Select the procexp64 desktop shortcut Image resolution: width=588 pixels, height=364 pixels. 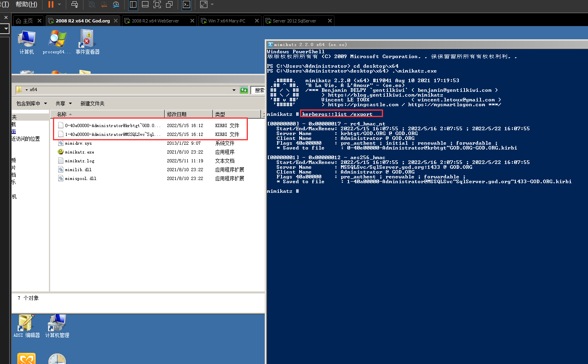coord(57,42)
